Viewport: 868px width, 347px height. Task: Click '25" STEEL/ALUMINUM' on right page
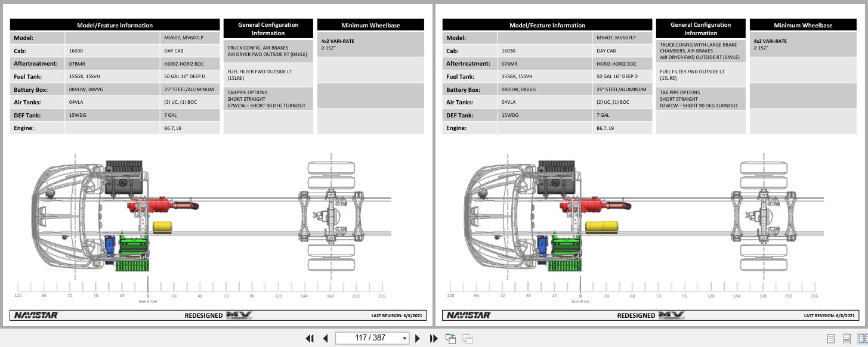[621, 89]
